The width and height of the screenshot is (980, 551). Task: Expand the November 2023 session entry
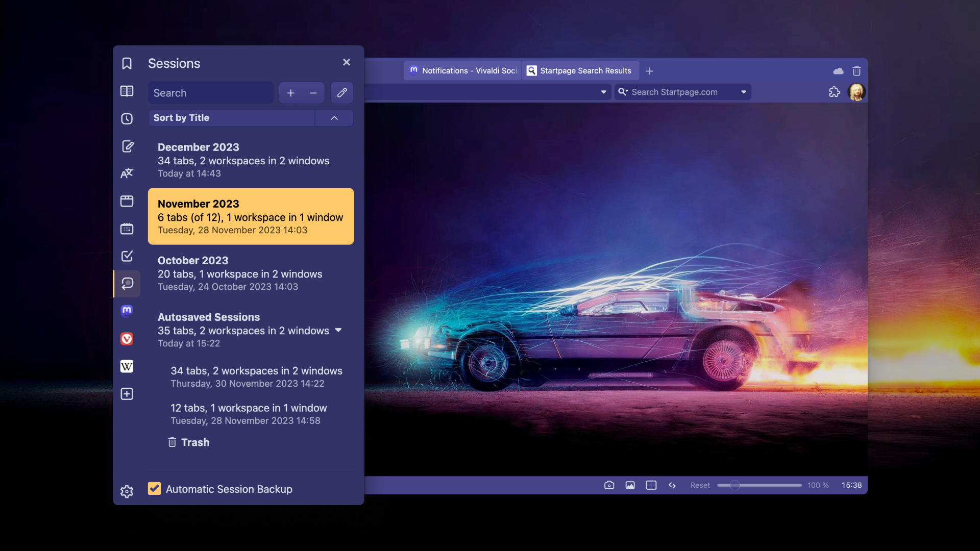coord(251,216)
